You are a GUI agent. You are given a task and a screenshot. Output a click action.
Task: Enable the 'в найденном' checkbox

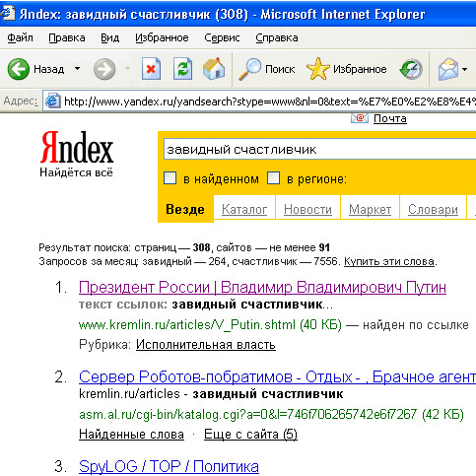pyautogui.click(x=170, y=178)
